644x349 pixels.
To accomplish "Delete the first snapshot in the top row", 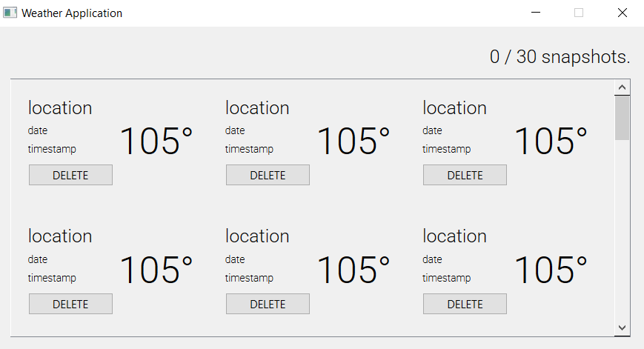I will click(70, 175).
